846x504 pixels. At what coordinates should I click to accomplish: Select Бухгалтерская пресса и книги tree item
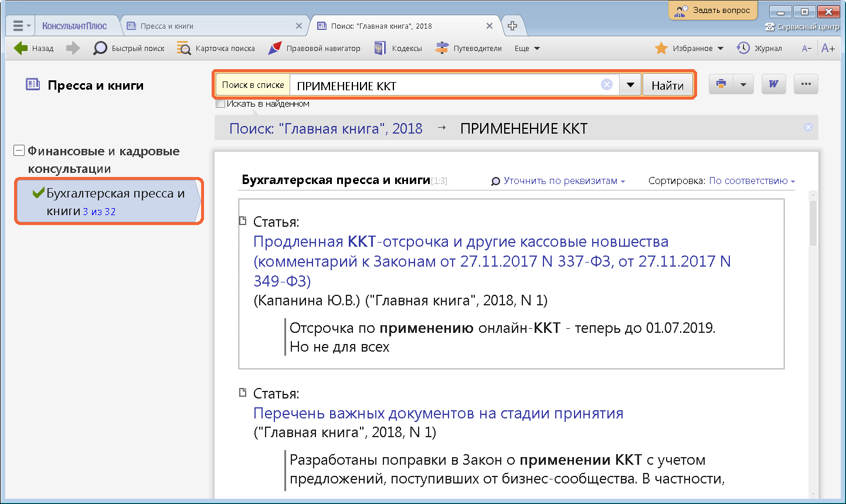point(108,202)
